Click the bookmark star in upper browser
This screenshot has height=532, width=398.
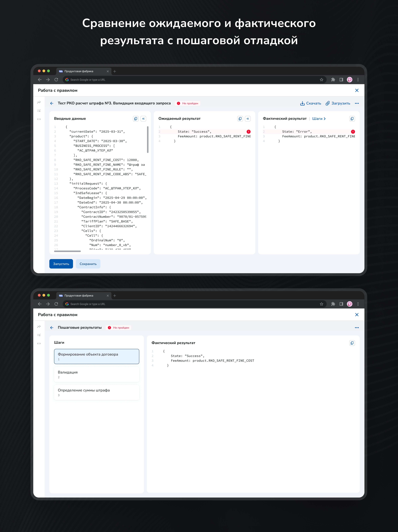[x=321, y=80]
